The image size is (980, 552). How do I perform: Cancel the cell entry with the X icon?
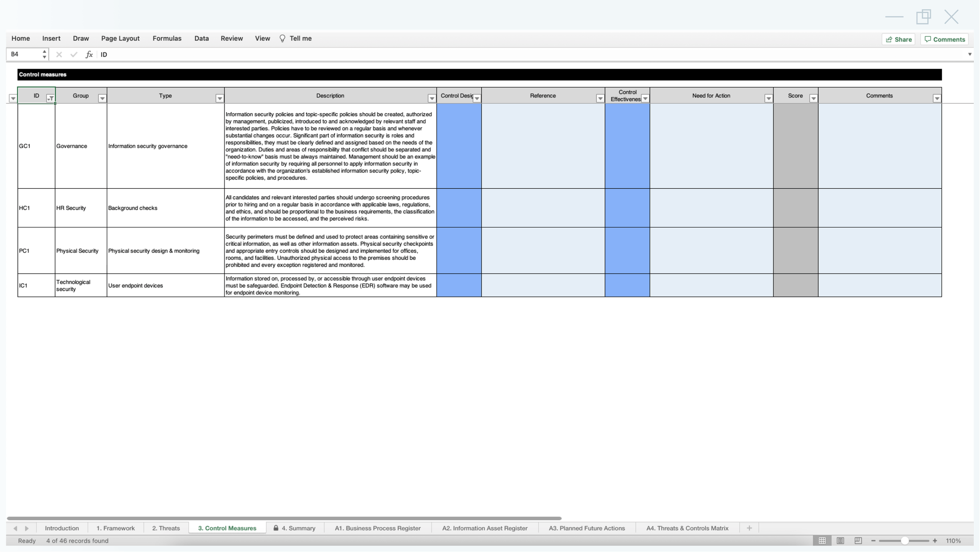coord(58,54)
